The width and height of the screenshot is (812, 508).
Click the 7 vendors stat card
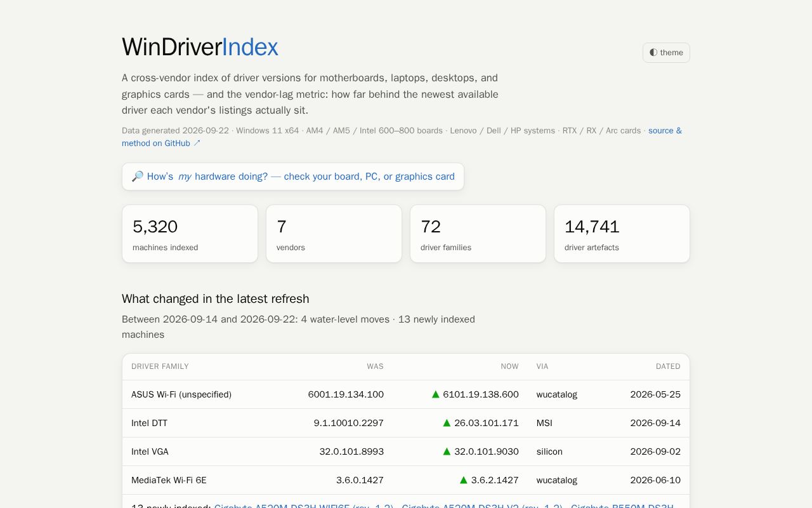tap(334, 234)
